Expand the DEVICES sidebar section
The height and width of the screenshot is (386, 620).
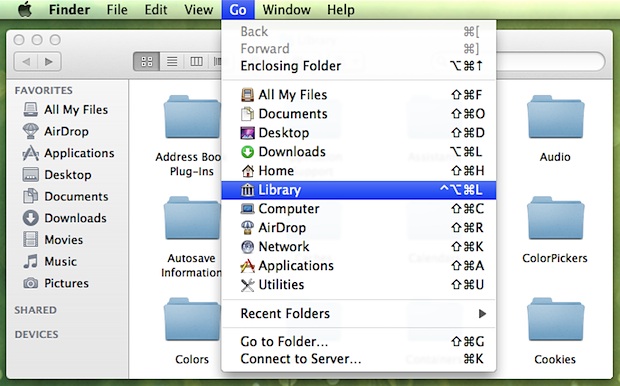(x=36, y=335)
